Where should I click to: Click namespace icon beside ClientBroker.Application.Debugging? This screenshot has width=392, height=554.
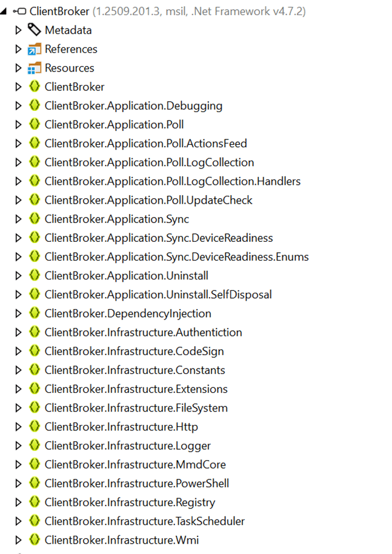(x=35, y=105)
